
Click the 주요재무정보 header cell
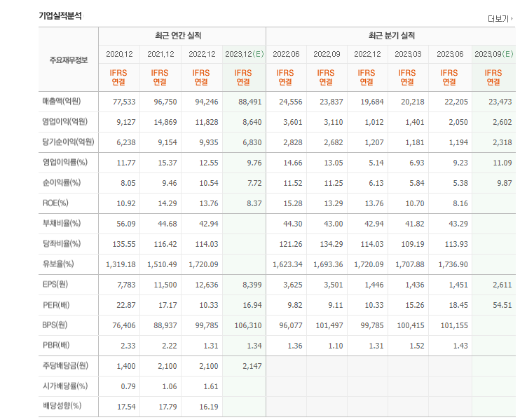pyautogui.click(x=69, y=60)
